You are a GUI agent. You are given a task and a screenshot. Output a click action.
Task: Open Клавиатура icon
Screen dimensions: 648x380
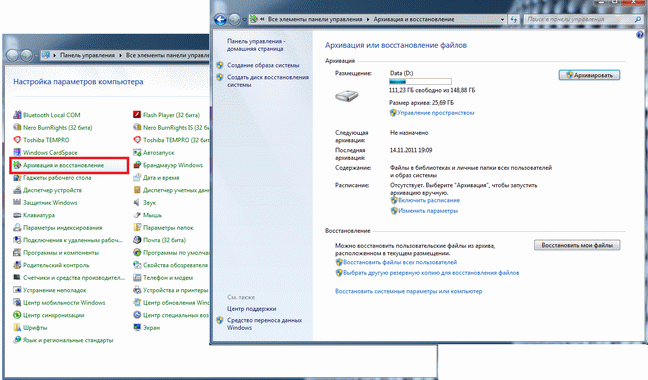(17, 215)
